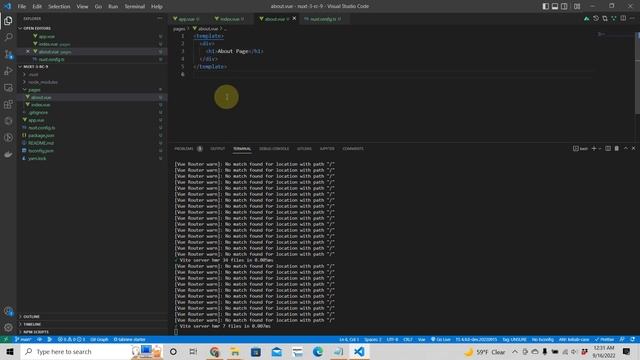Viewport: 640px width, 360px height.
Task: Open Customize Layout button in title bar
Action: pyautogui.click(x=577, y=6)
